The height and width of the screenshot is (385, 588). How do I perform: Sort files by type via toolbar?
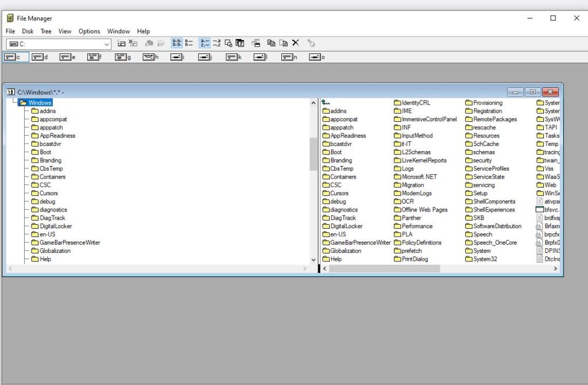(x=216, y=44)
